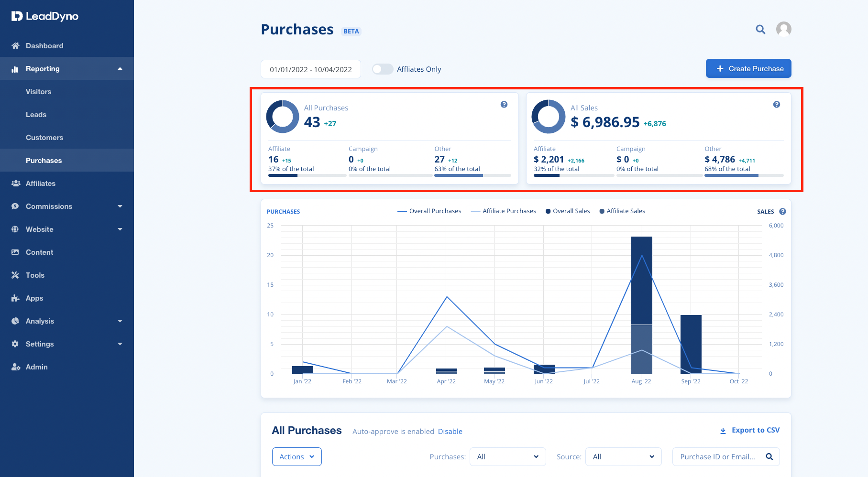Toggle Affiliate Sales legend series
This screenshot has height=477, width=868.
pyautogui.click(x=622, y=211)
